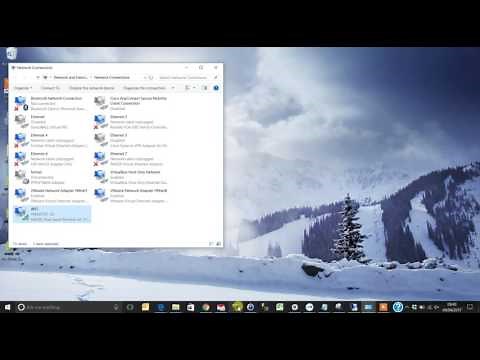Click the Cortana taskbar search box
This screenshot has height=360, width=480.
tap(68, 307)
